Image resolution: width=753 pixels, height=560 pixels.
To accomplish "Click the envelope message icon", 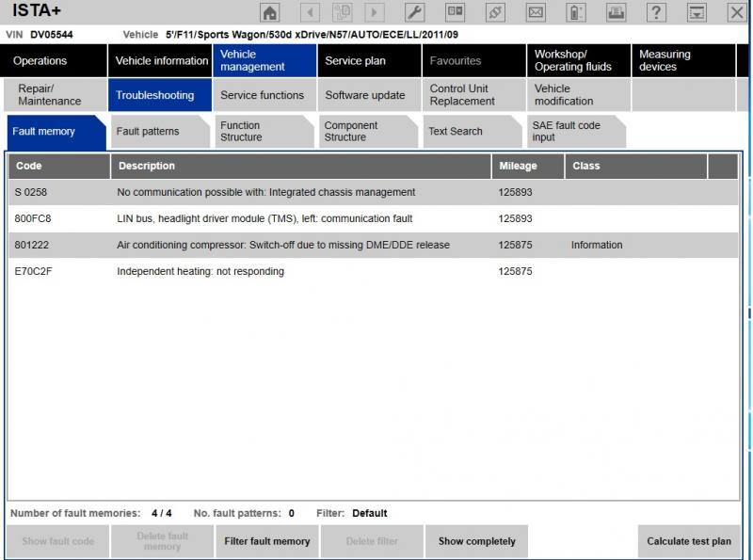I will pyautogui.click(x=536, y=13).
